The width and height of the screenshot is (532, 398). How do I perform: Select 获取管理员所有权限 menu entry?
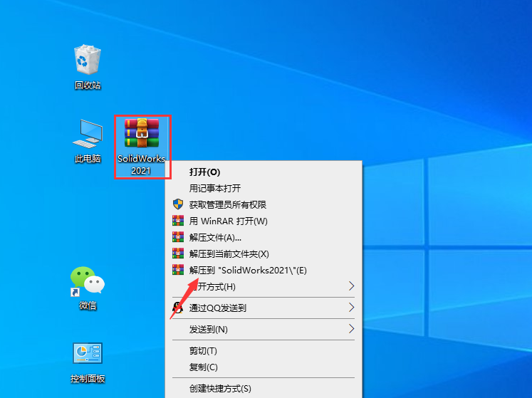[x=264, y=204]
